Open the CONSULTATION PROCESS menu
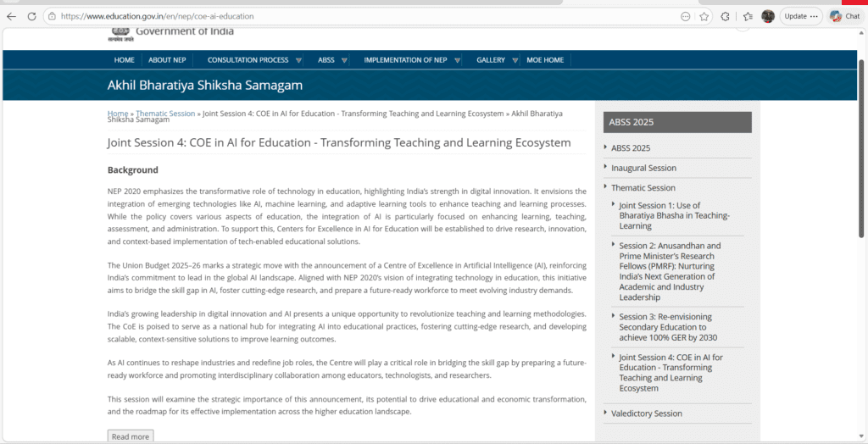Screen dimensions: 868x444 [x=248, y=60]
